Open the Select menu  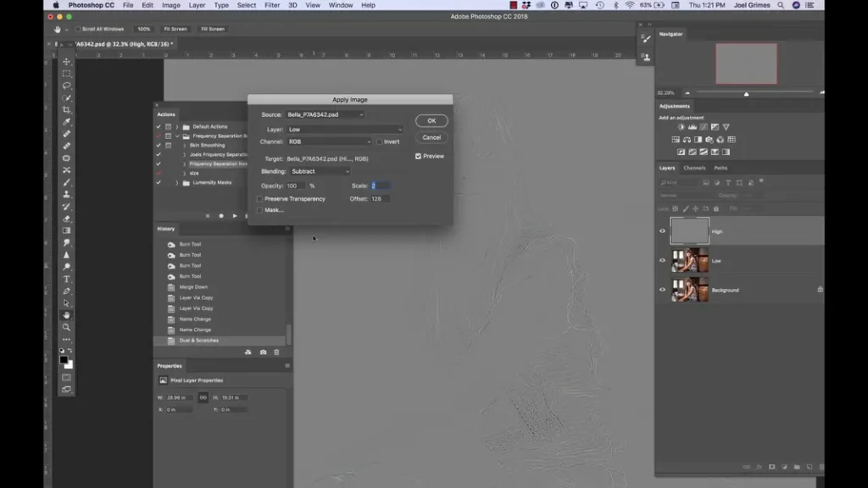click(247, 5)
